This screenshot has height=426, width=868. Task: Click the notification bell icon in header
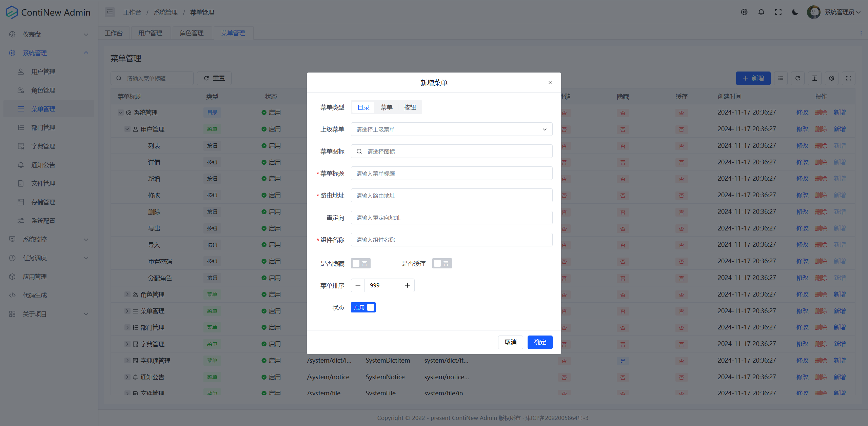pyautogui.click(x=761, y=12)
